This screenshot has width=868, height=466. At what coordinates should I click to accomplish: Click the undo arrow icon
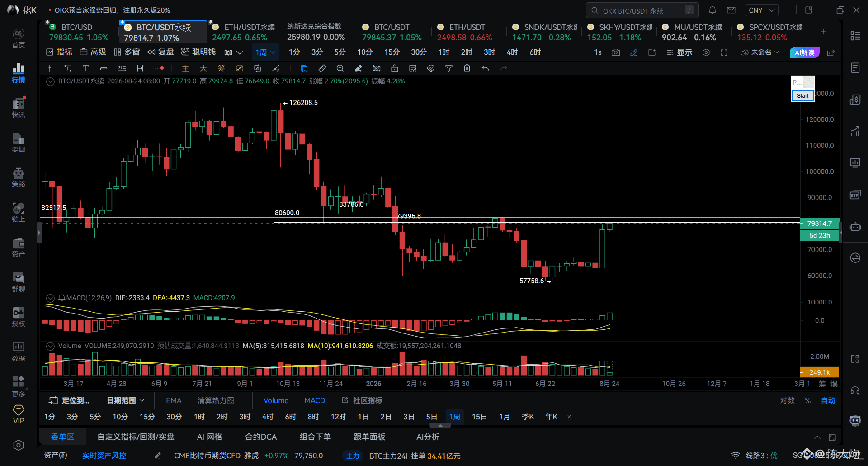coord(485,68)
